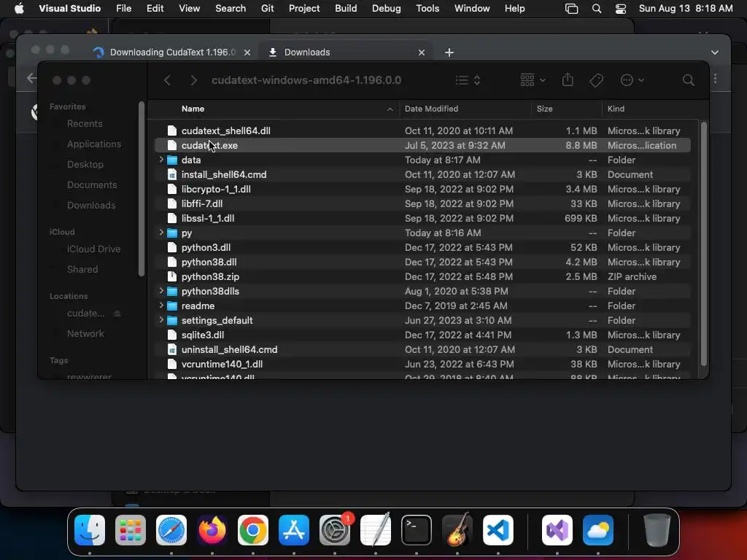This screenshot has height=560, width=747.
Task: Select install_shell64.cmd file
Action: pos(422,174)
